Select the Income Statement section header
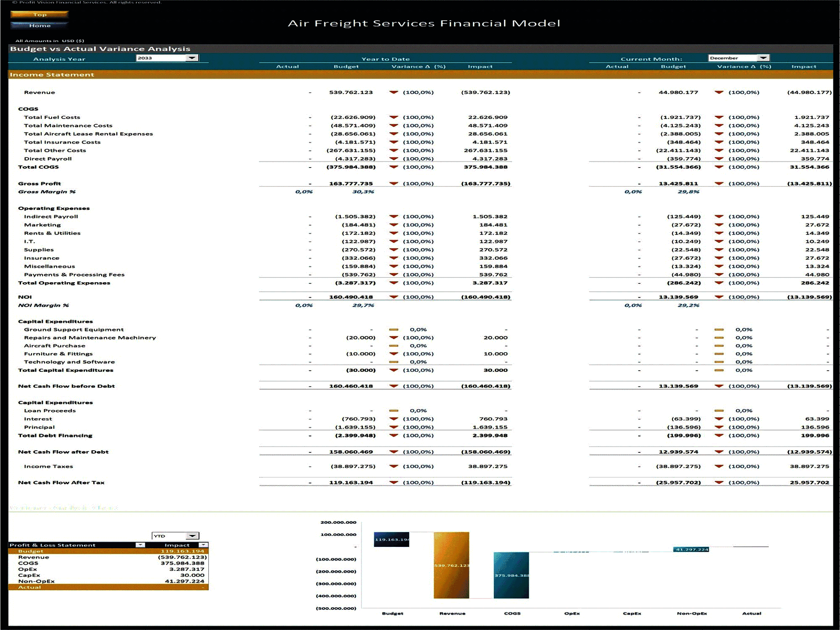 (51, 74)
